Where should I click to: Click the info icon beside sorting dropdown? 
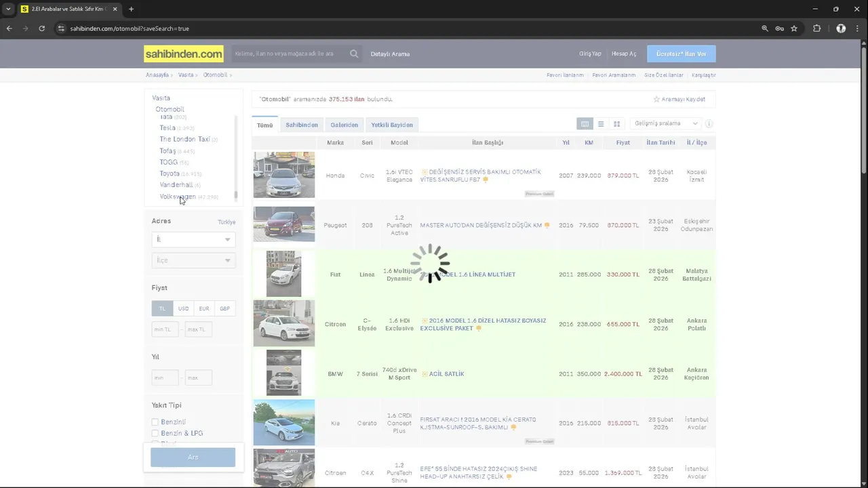pos(709,124)
